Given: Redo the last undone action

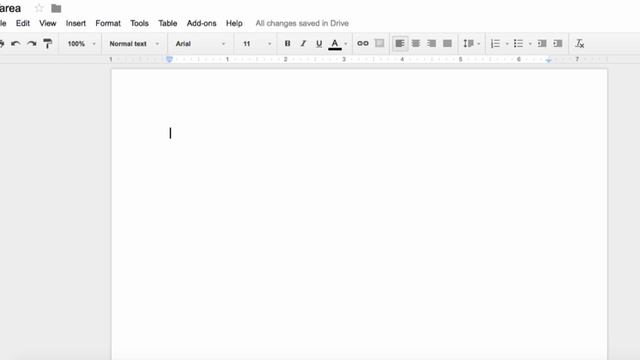Looking at the screenshot, I should [x=32, y=44].
